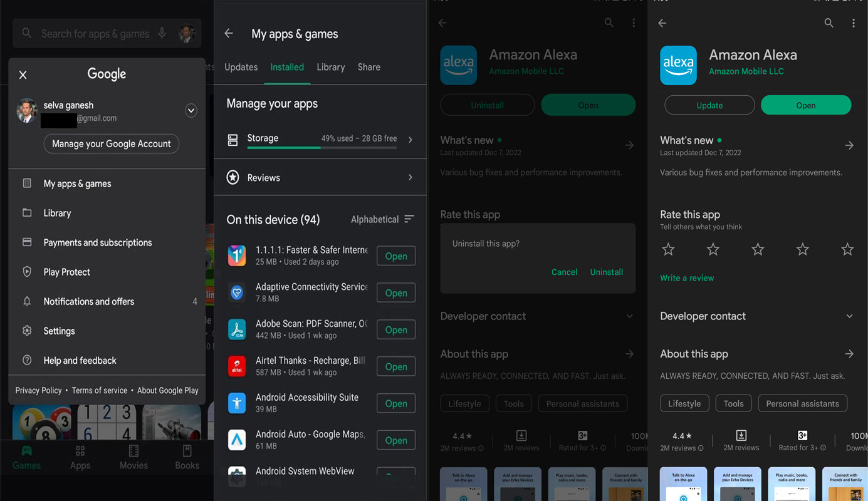868x501 pixels.
Task: Open Reviews via its right chevron
Action: 410,178
